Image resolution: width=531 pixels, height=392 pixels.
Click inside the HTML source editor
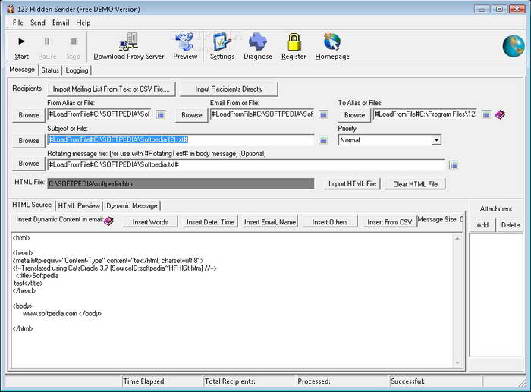point(232,301)
